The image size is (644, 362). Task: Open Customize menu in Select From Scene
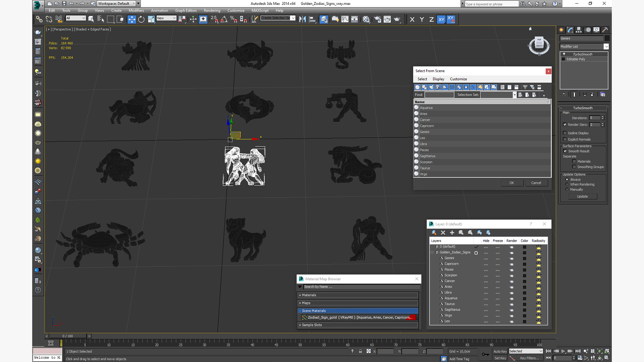pyautogui.click(x=458, y=79)
